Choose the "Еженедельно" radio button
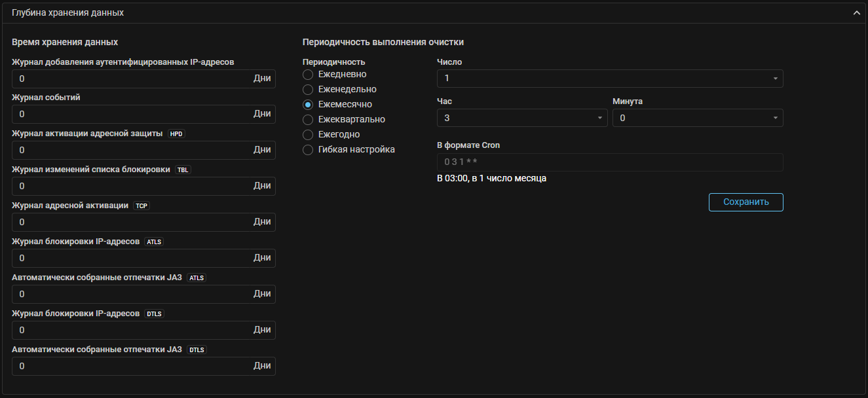Image resolution: width=868 pixels, height=398 pixels. 308,90
